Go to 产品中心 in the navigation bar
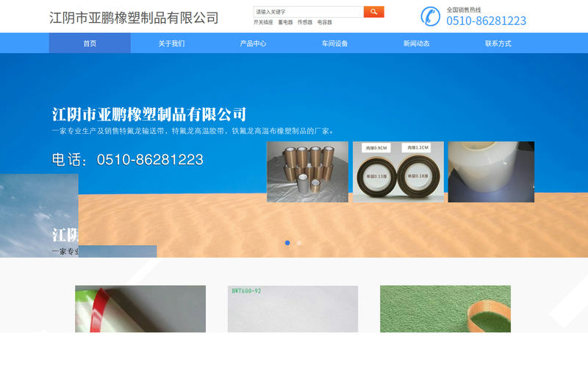 pos(253,43)
